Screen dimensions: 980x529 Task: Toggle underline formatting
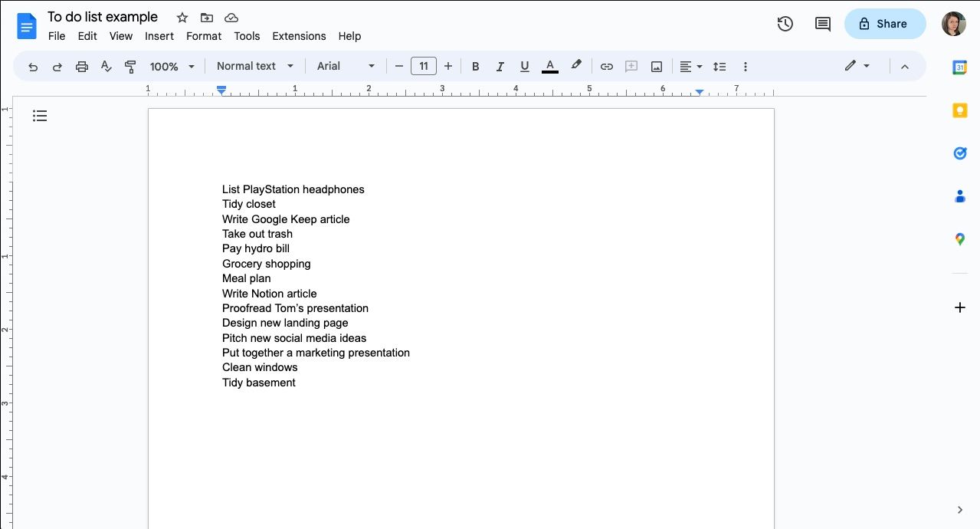[x=524, y=67]
